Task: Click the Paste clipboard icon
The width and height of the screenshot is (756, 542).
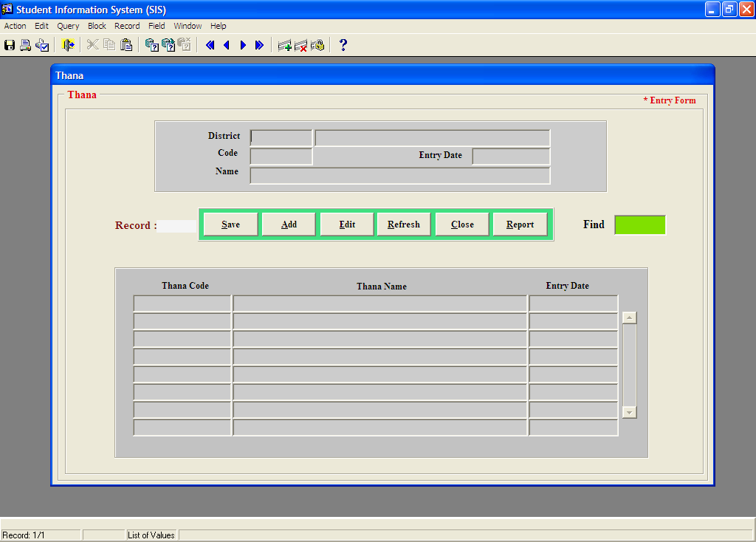Action: tap(126, 45)
